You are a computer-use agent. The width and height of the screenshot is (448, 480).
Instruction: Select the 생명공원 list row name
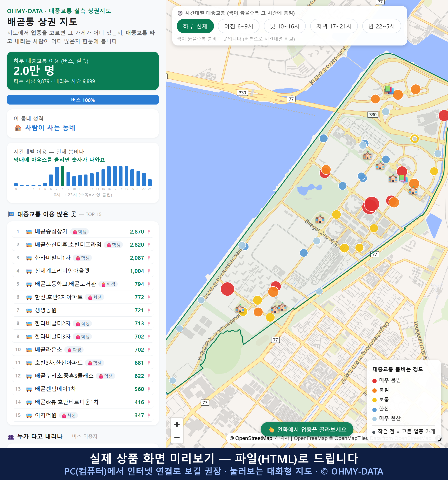point(46,310)
